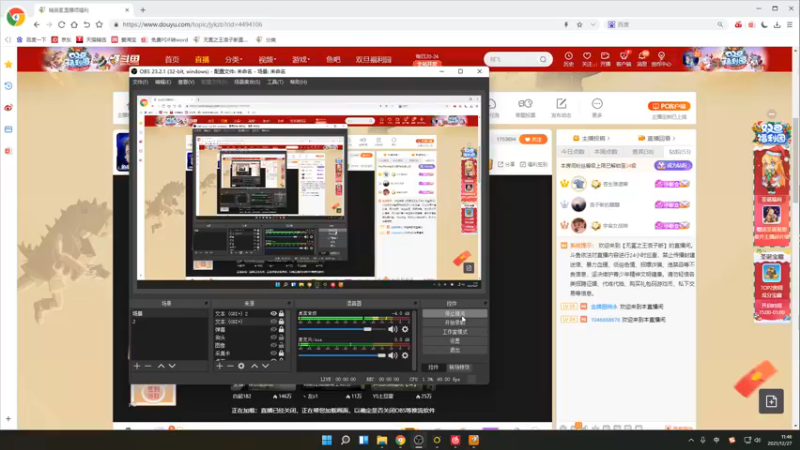Move the selected source down

pyautogui.click(x=265, y=366)
